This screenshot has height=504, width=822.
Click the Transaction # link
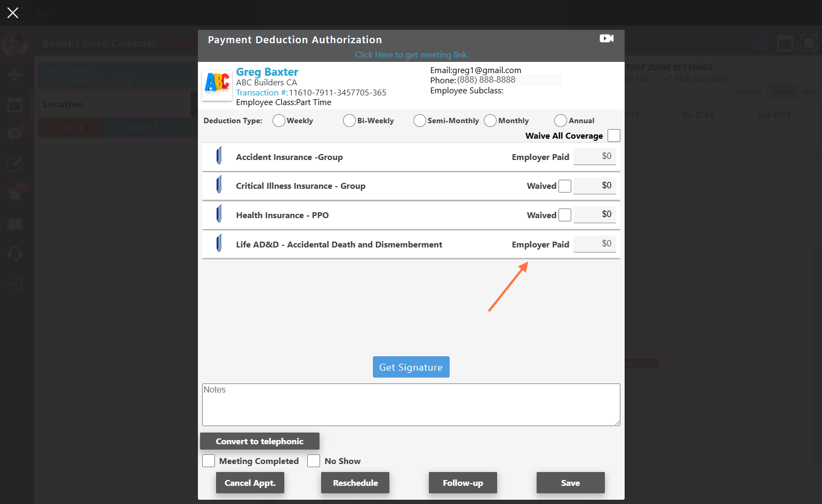(x=262, y=92)
